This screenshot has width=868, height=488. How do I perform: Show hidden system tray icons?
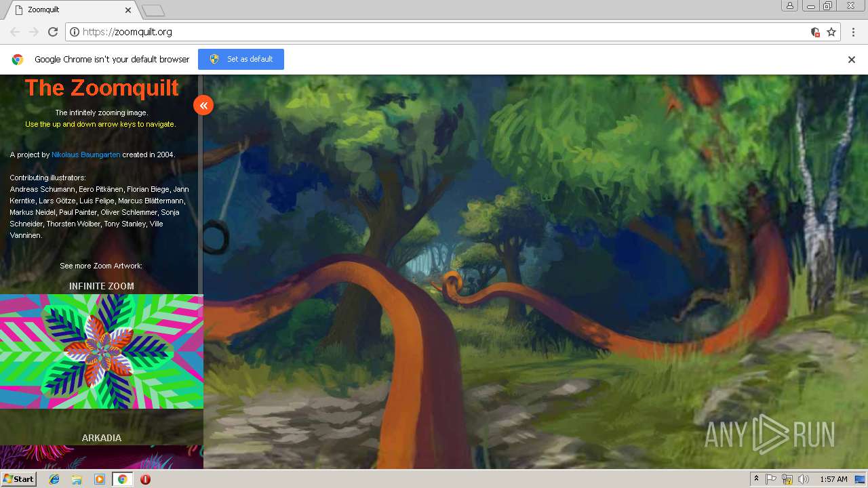tap(756, 479)
